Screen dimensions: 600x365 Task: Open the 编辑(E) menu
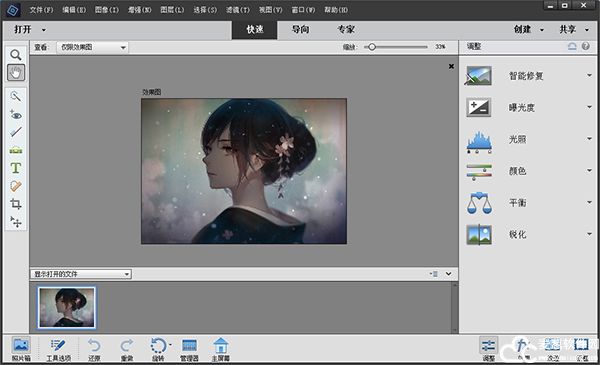(x=74, y=10)
